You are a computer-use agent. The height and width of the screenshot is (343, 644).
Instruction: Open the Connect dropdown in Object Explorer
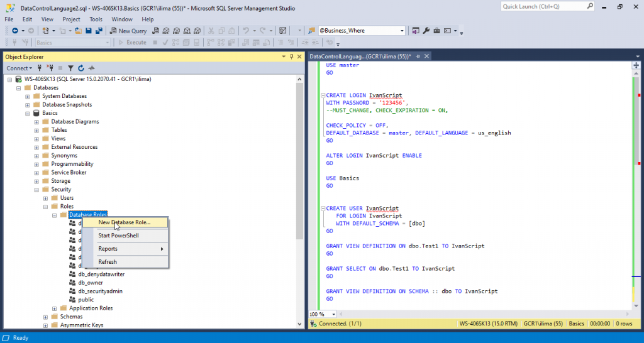(x=19, y=68)
